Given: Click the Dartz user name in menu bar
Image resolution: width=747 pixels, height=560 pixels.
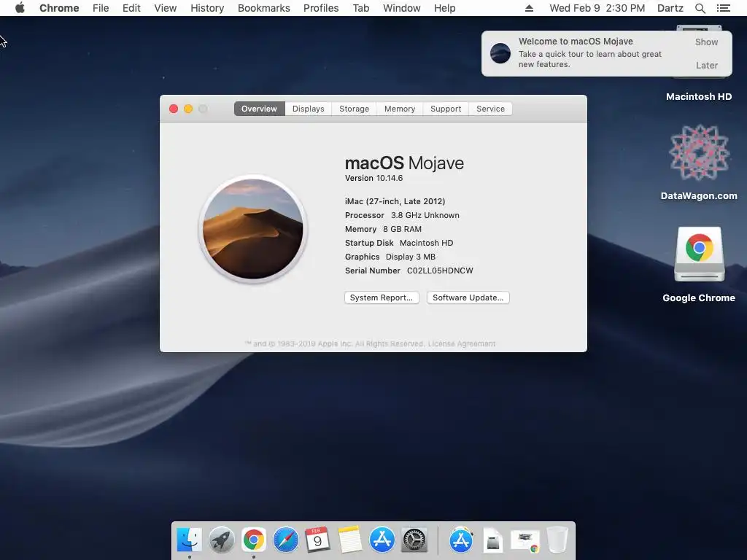Looking at the screenshot, I should point(670,8).
